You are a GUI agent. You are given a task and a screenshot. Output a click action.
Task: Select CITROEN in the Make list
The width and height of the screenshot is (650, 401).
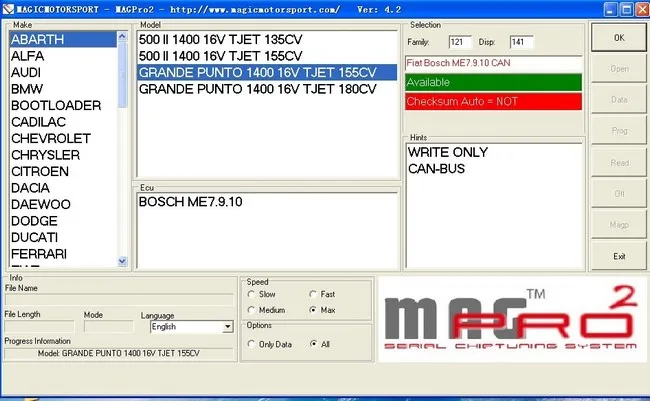point(63,171)
